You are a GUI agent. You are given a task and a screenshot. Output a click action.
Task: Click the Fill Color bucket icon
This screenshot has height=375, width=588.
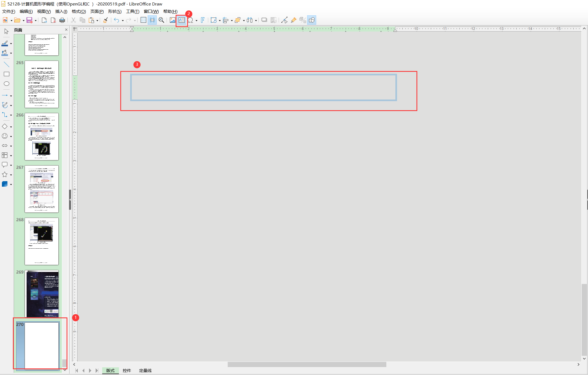pyautogui.click(x=5, y=53)
